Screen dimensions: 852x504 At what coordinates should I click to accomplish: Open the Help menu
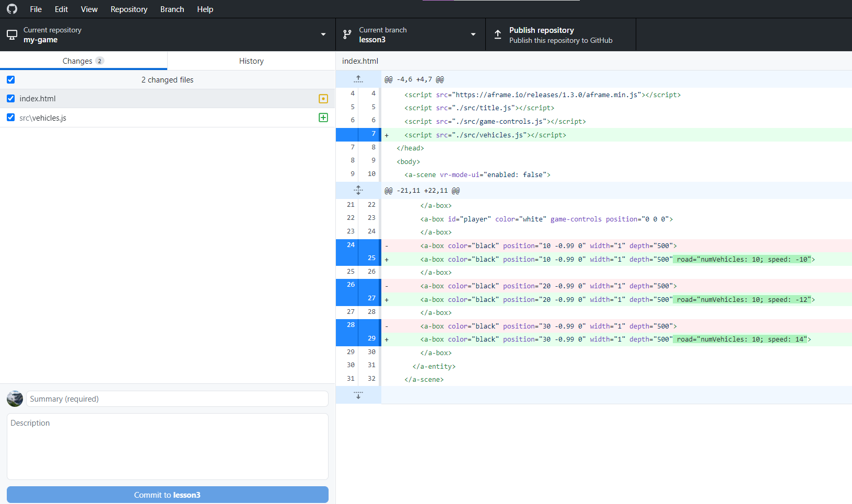[205, 9]
